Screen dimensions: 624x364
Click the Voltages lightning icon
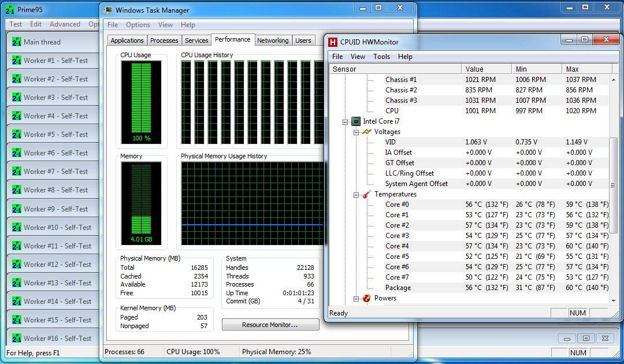[x=367, y=132]
